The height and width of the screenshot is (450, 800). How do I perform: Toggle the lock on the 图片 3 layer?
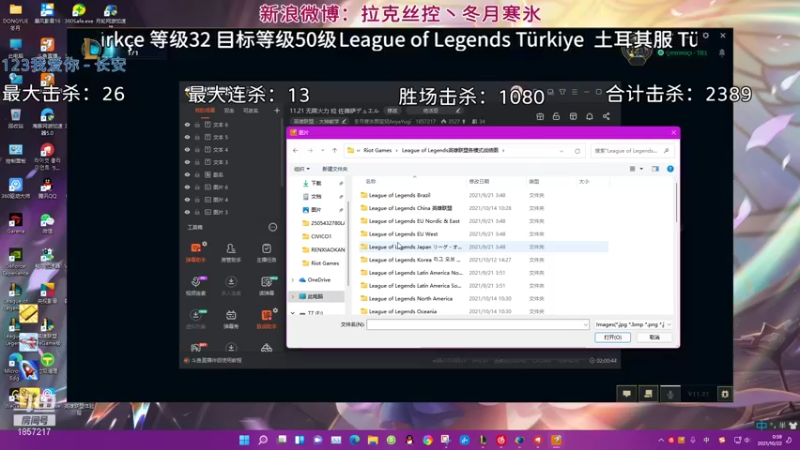click(197, 212)
